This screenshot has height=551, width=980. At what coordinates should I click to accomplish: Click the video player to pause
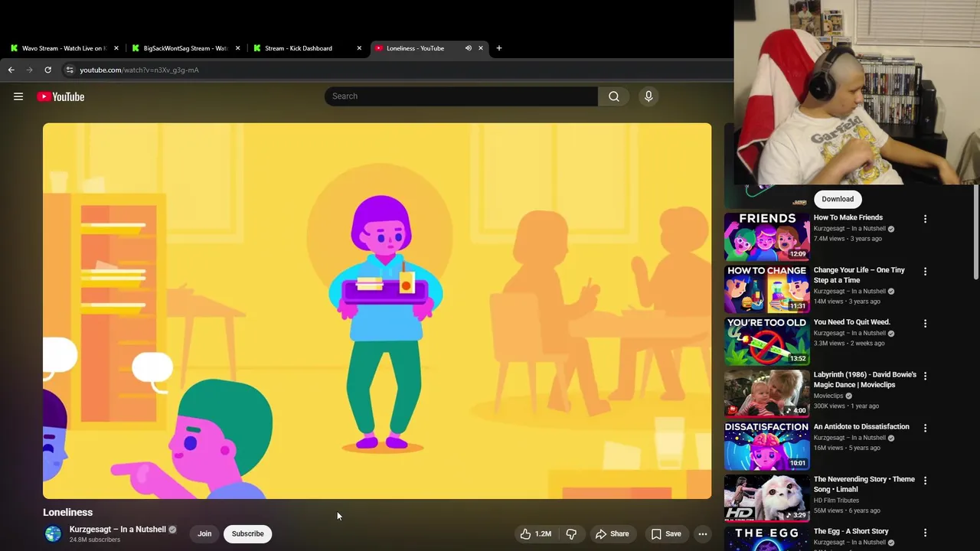377,311
